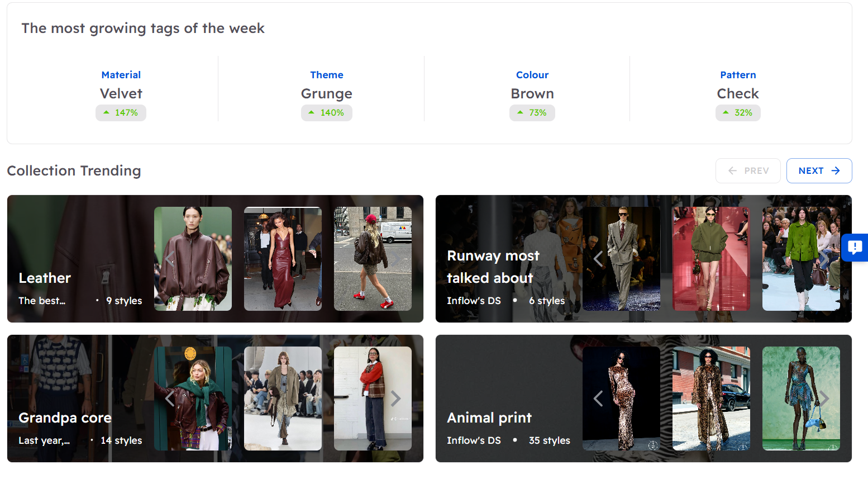
Task: Open leopard coat street thumbnail
Action: [711, 399]
